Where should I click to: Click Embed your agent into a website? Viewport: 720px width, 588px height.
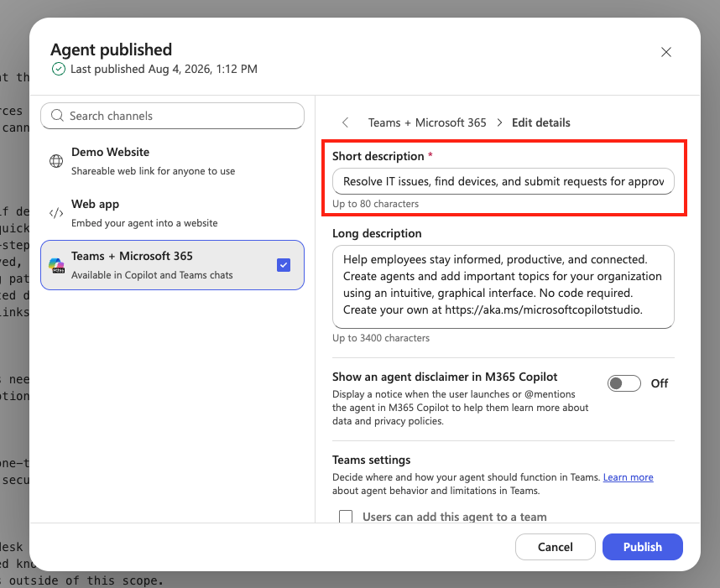click(x=144, y=223)
